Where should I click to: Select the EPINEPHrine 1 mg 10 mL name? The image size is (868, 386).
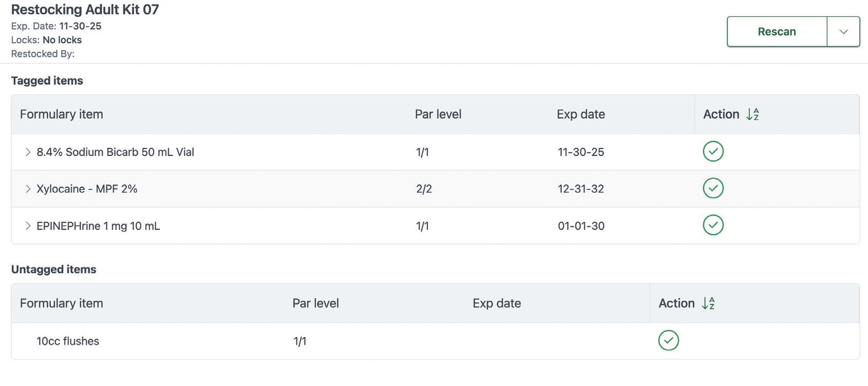point(98,226)
